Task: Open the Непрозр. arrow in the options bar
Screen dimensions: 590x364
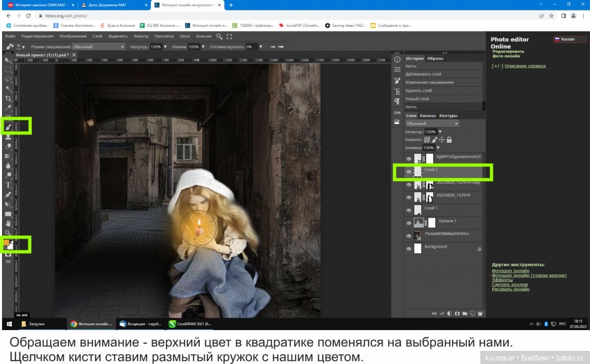Action: (x=165, y=46)
